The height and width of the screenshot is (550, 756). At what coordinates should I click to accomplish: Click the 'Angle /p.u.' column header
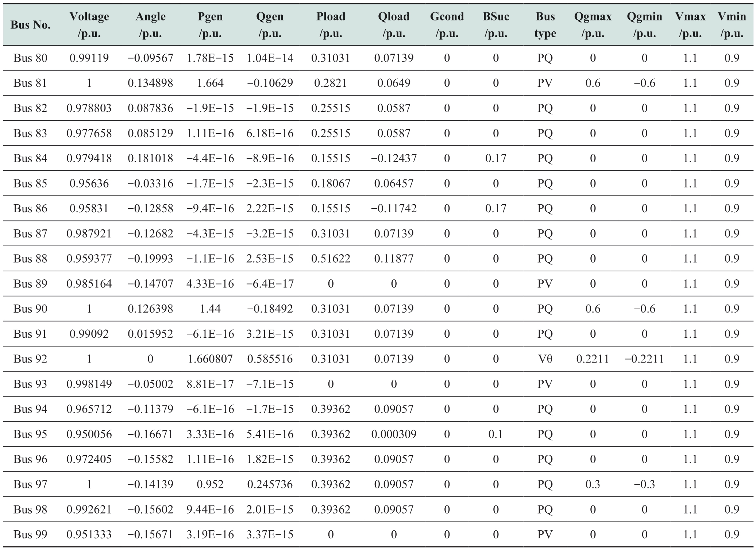[x=150, y=25]
